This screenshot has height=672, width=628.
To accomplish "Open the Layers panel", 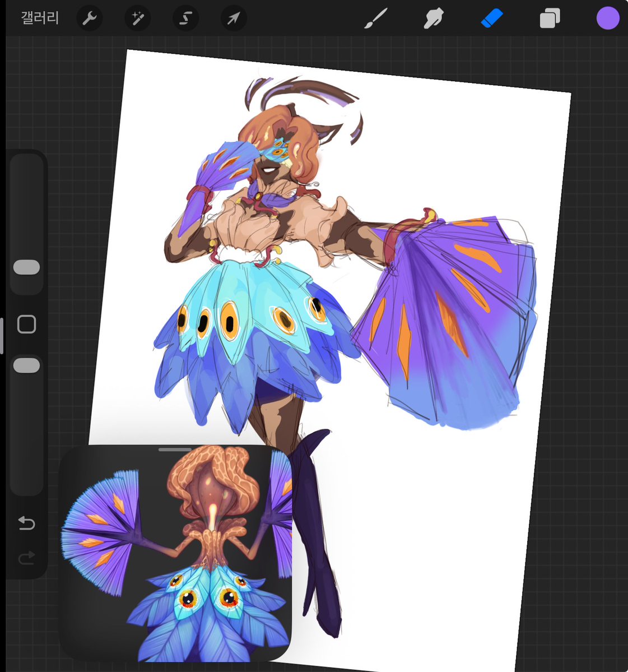I will pyautogui.click(x=550, y=18).
